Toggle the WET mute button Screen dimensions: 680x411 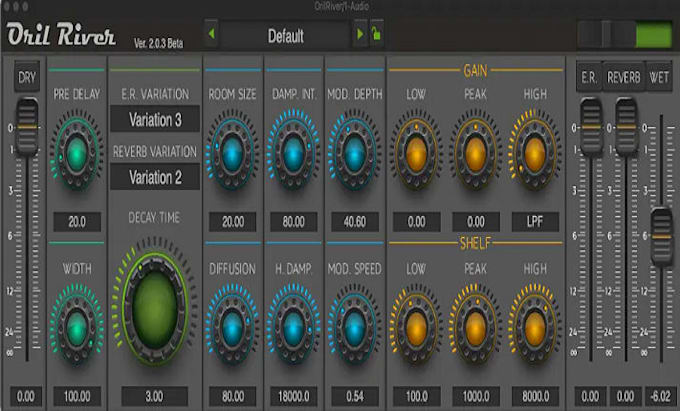(x=659, y=77)
